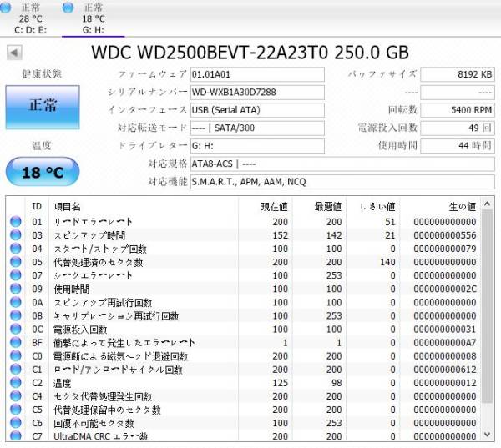501x448 pixels.
Task: Click the status orb of row 0A
Action: [15, 302]
